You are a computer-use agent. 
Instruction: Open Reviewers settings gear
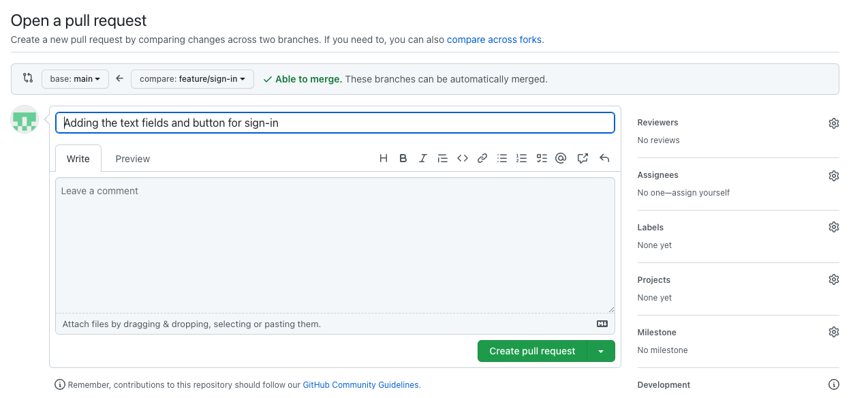pyautogui.click(x=834, y=123)
